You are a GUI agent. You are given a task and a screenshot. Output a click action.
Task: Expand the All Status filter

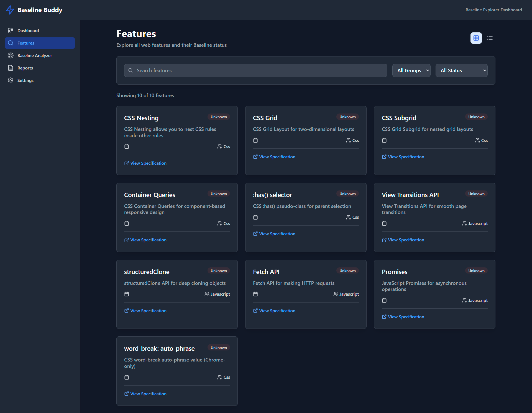pos(461,71)
